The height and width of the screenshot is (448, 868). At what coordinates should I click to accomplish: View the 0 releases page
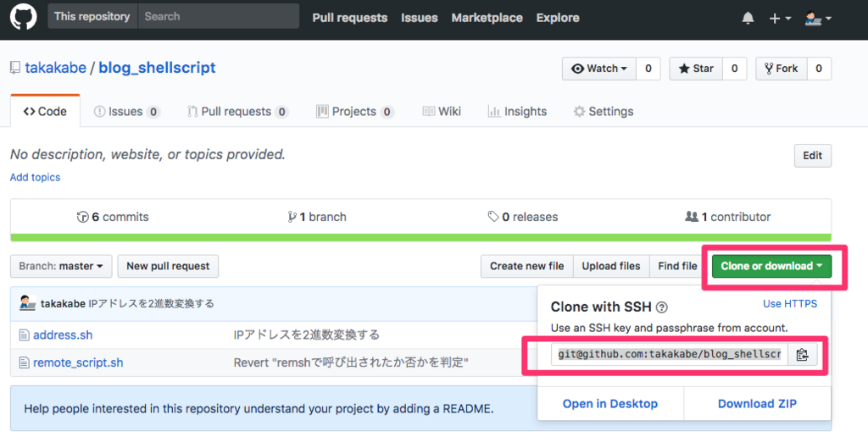pyautogui.click(x=522, y=217)
